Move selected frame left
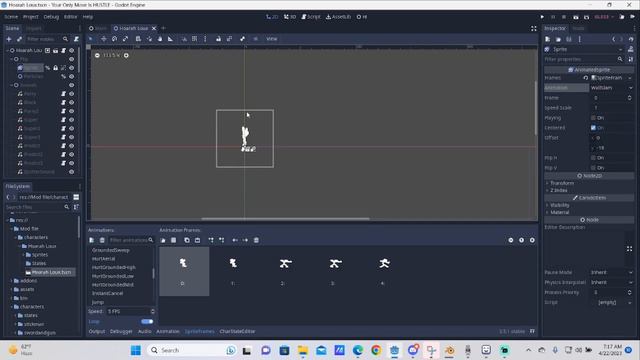Viewport: 640px width, 360px height. tap(235, 240)
